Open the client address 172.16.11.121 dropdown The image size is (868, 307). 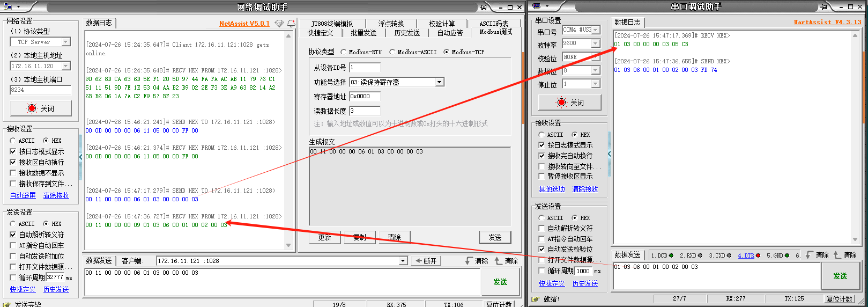(x=403, y=261)
